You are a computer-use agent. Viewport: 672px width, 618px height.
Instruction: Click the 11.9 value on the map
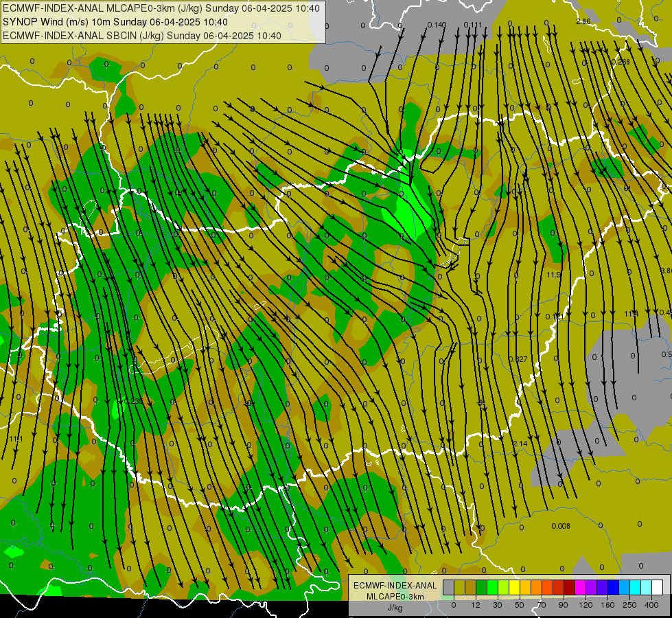click(x=554, y=275)
